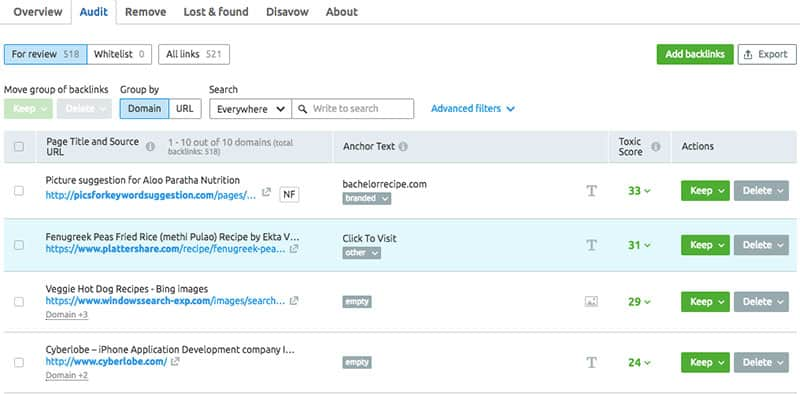Focus the Write to search field
The width and height of the screenshot is (800, 394).
tap(353, 109)
